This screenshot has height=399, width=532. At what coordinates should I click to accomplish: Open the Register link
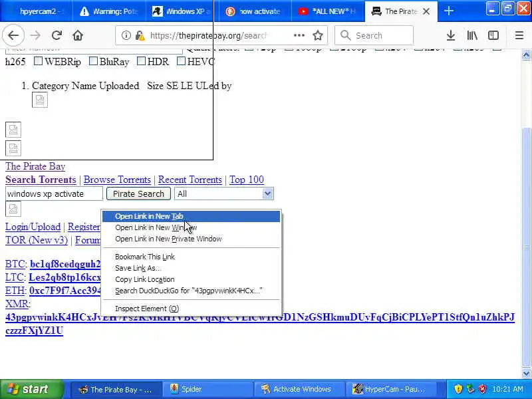click(84, 227)
